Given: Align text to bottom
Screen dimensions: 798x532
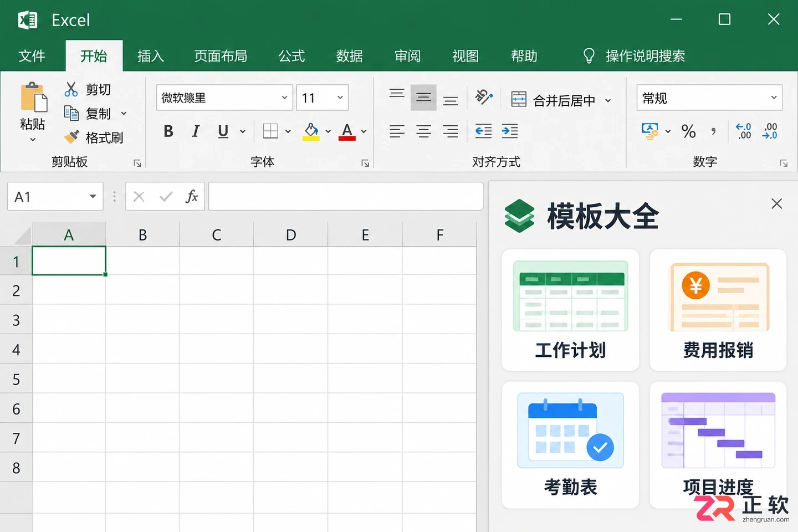Looking at the screenshot, I should click(451, 101).
